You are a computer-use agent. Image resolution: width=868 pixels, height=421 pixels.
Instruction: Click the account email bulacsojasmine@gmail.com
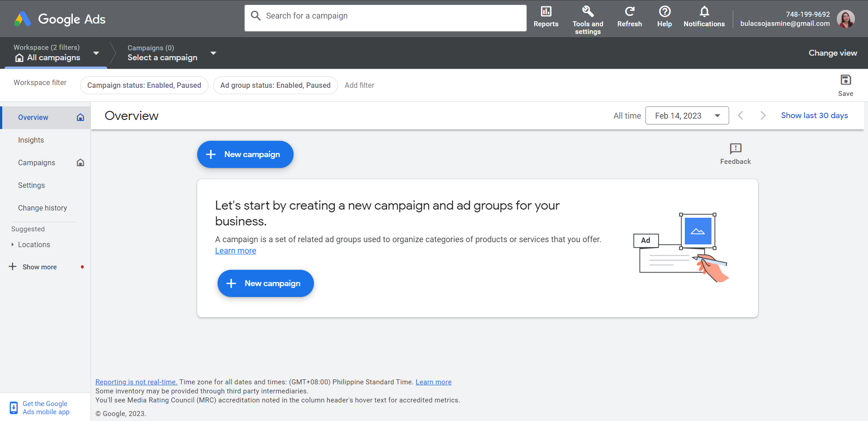[785, 24]
